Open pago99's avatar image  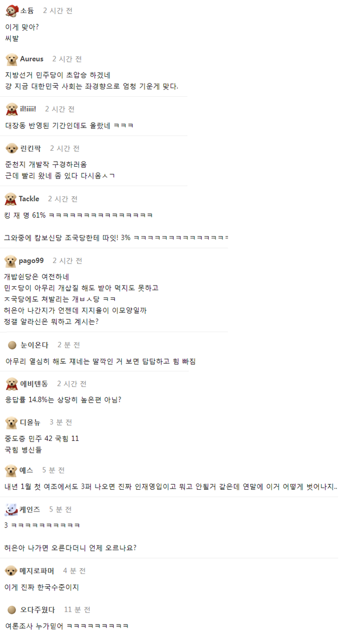(11, 261)
